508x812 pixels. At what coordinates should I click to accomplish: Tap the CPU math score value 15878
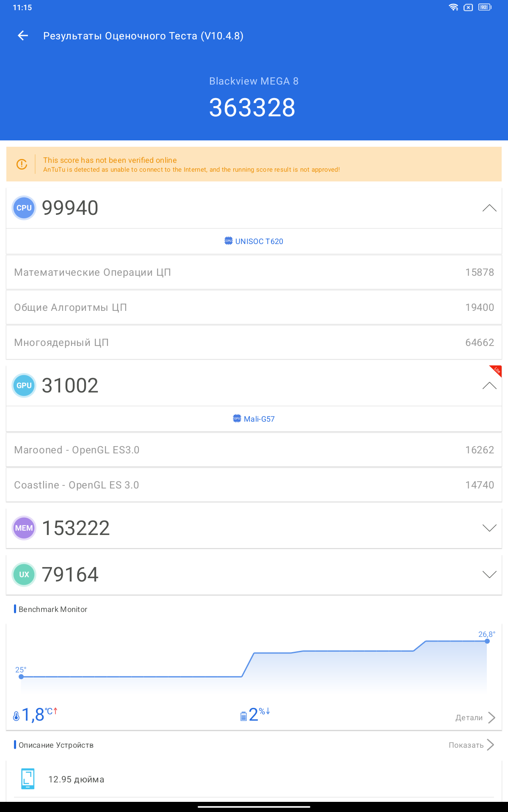[480, 272]
